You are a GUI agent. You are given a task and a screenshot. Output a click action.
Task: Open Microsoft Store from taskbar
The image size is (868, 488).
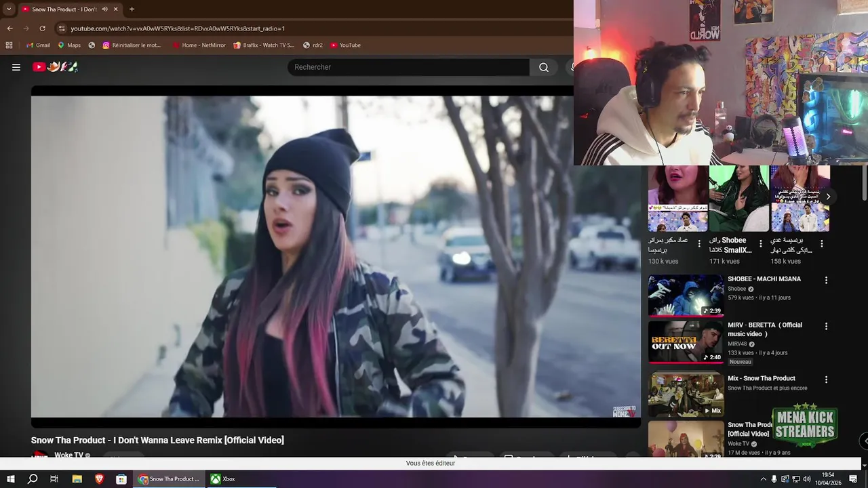tap(121, 479)
